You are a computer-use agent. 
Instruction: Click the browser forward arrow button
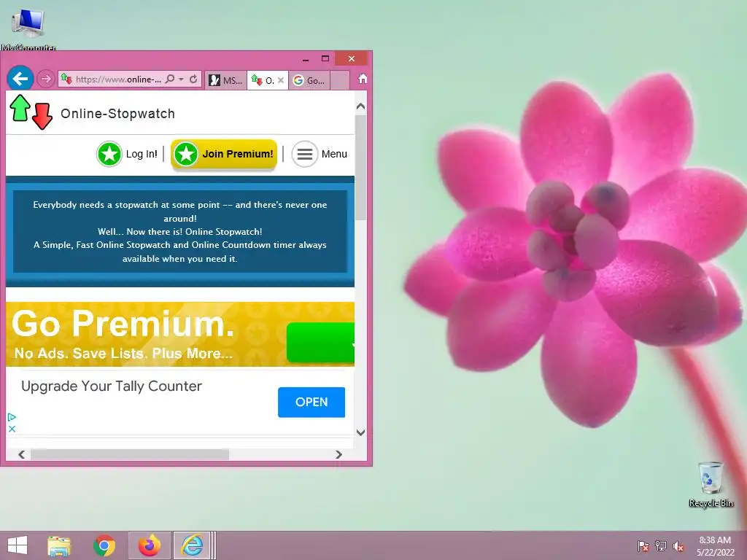[46, 79]
